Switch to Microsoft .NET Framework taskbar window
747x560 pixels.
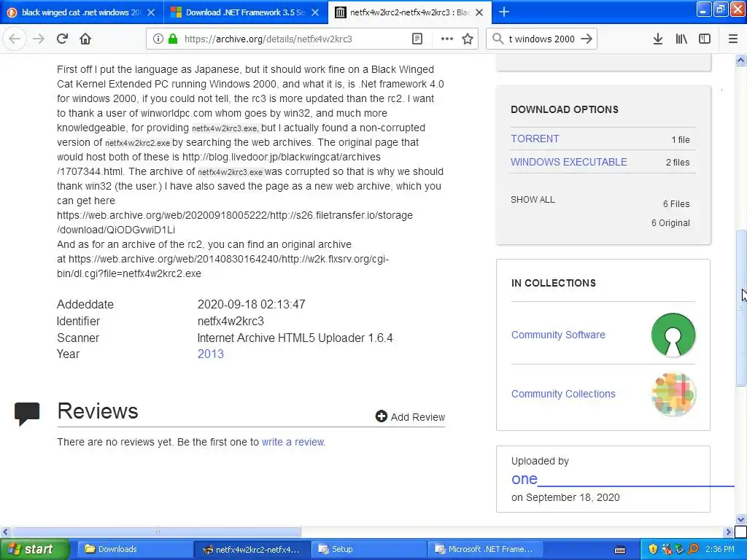[486, 549]
